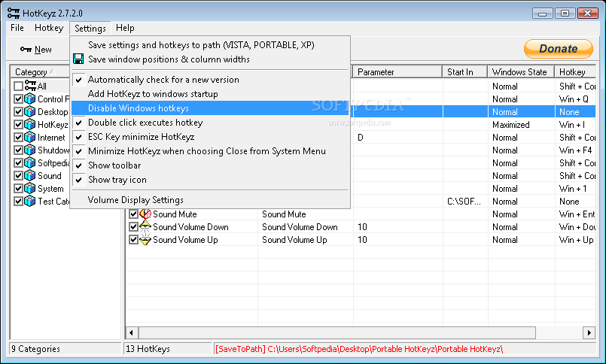
Task: Click the New hotkey toolbar button
Action: (36, 50)
